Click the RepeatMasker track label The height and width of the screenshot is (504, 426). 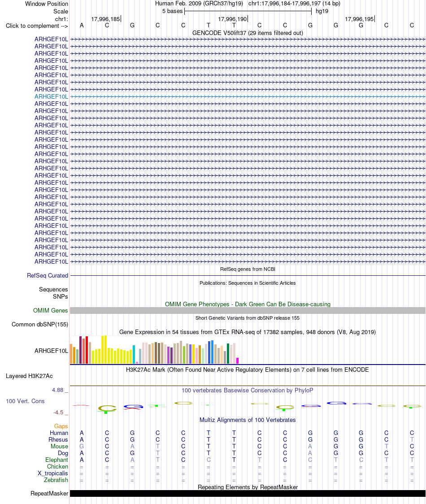(49, 493)
